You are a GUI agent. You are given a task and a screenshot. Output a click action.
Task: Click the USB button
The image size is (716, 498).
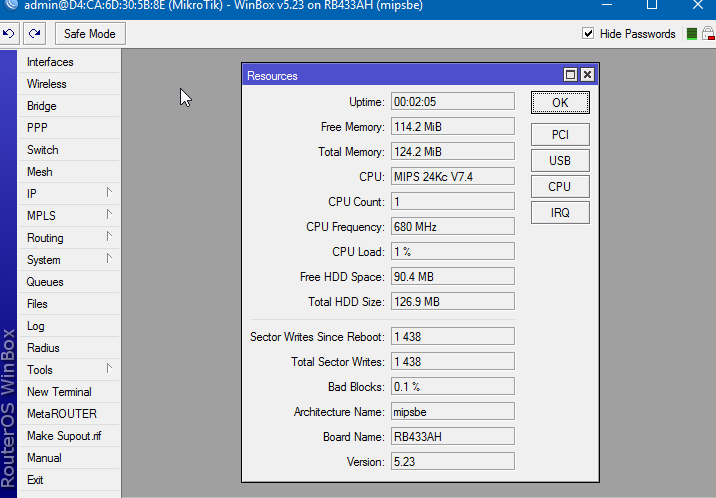point(560,161)
